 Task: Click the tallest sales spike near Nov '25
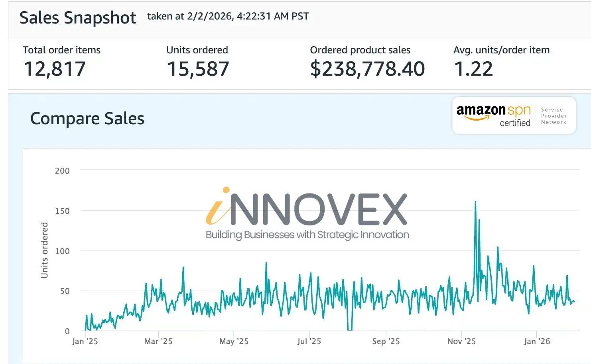coord(476,202)
